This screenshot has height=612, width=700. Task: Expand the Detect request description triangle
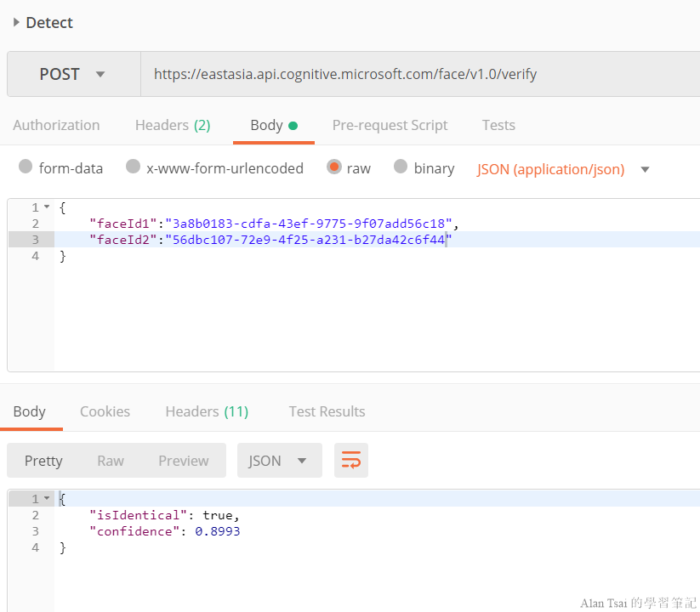pyautogui.click(x=16, y=22)
